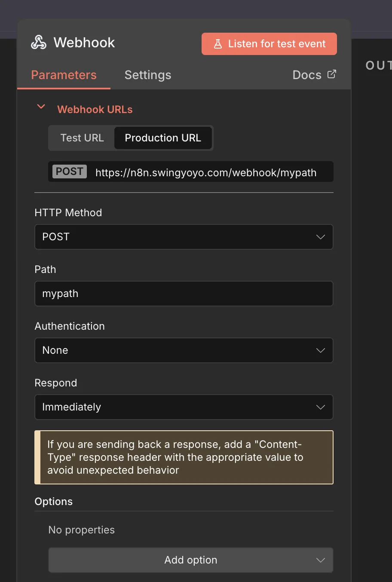Click the Respond dropdown chevron

pyautogui.click(x=320, y=407)
